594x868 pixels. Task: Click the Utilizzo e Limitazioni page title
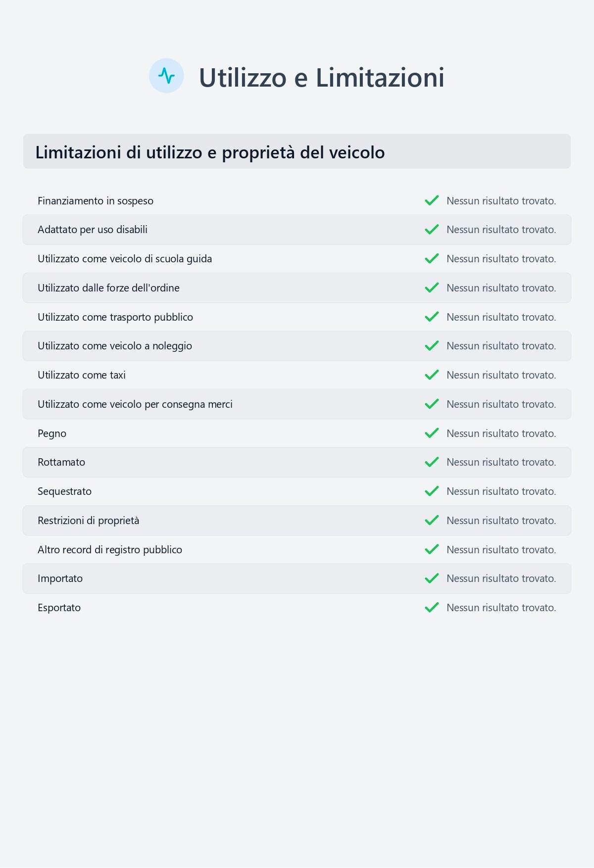(x=321, y=78)
